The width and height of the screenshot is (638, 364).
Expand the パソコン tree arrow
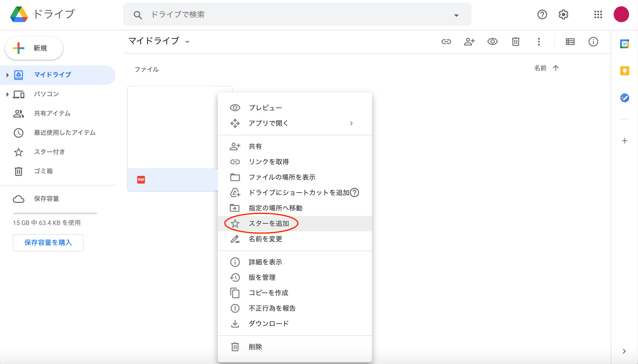[7, 94]
